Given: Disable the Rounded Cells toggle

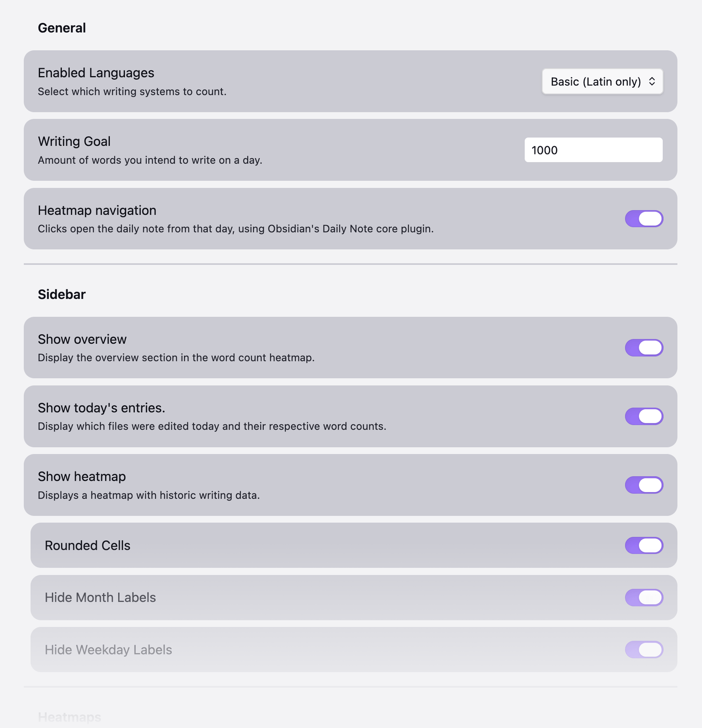Looking at the screenshot, I should click(643, 545).
